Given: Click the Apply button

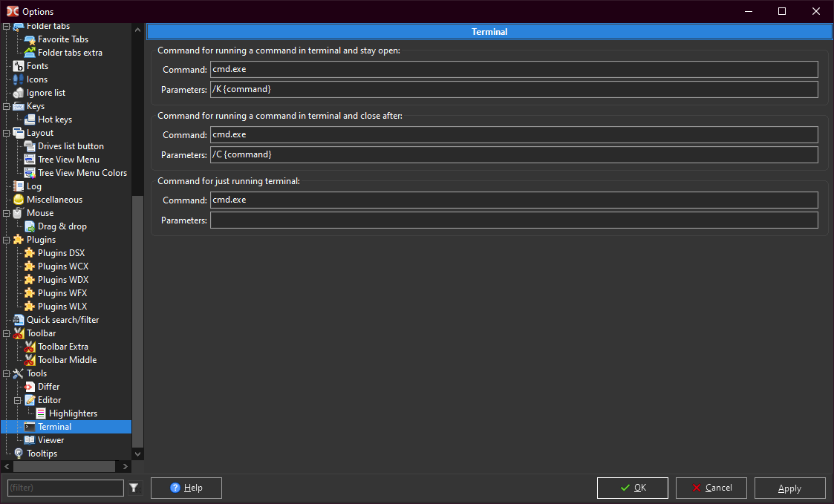Looking at the screenshot, I should point(789,488).
